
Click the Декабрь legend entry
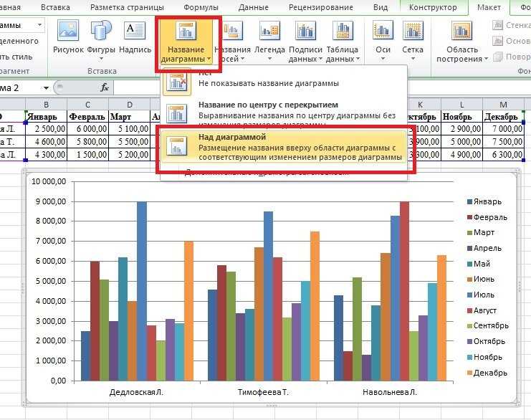(x=487, y=373)
